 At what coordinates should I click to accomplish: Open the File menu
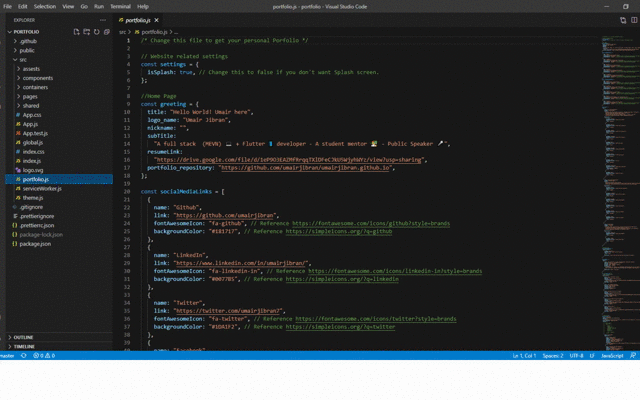[7, 7]
